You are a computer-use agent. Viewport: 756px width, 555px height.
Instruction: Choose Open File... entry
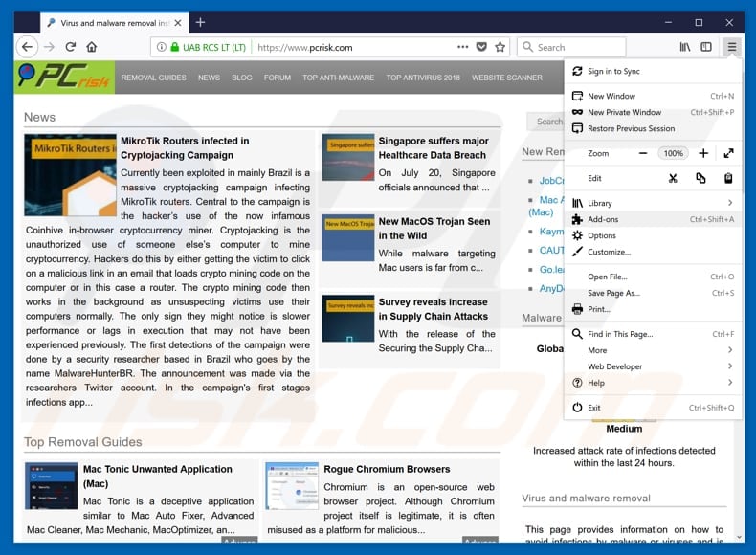(653, 277)
